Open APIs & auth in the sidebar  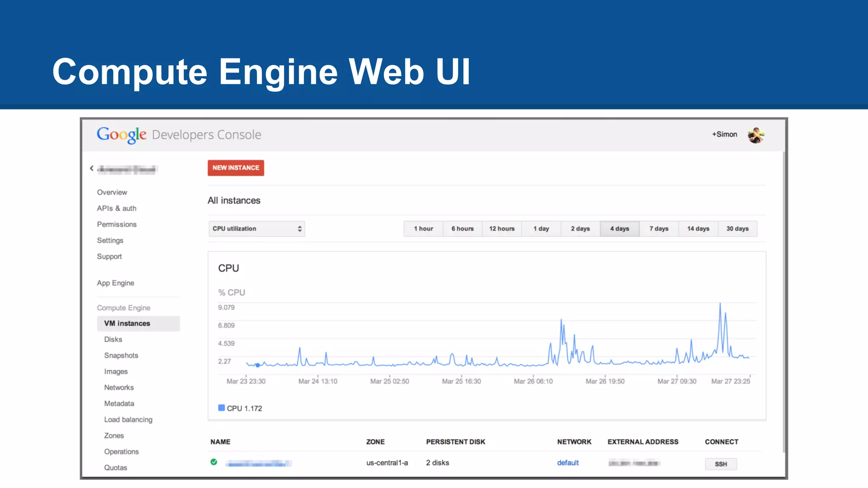tap(117, 208)
